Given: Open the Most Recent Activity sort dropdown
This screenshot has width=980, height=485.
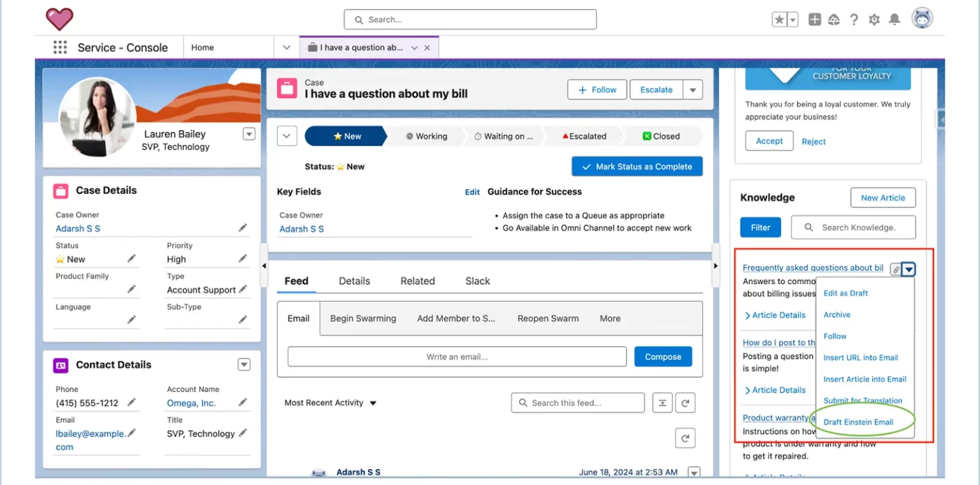Looking at the screenshot, I should click(x=330, y=403).
